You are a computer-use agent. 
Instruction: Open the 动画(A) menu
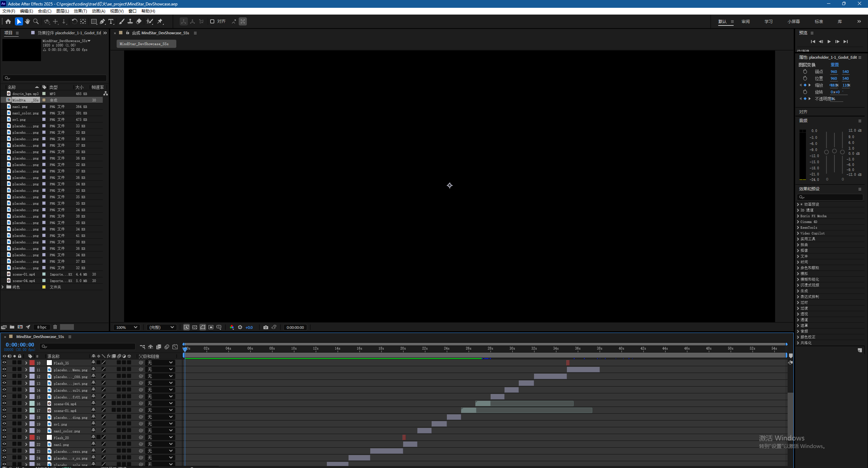tap(99, 11)
